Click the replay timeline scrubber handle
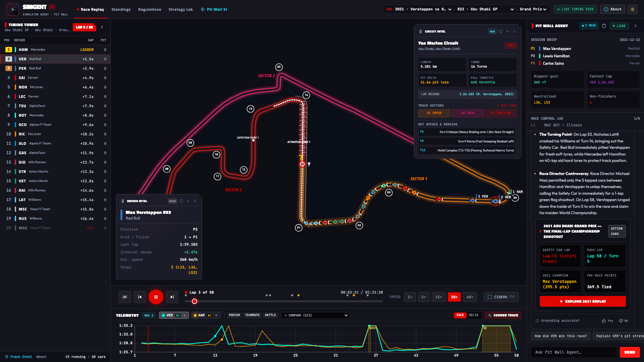Screen dimensions: 644x362 pyautogui.click(x=195, y=301)
